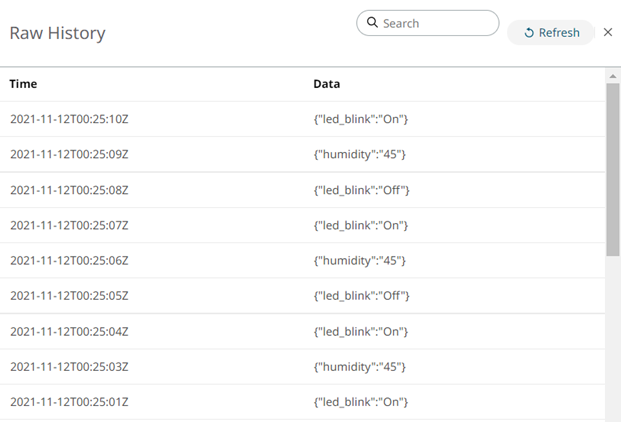The width and height of the screenshot is (621, 422).
Task: Select the 2021-11-12T00:25:09Z timestamp row
Action: 69,154
